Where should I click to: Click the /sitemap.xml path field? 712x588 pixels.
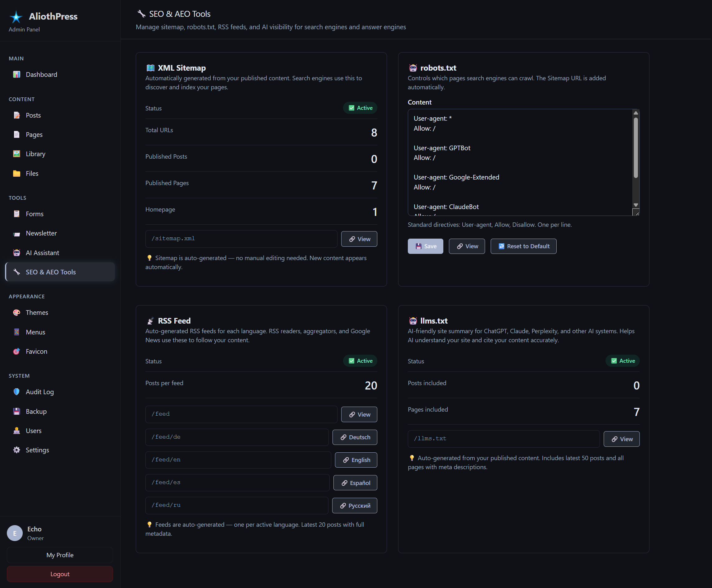click(x=241, y=239)
